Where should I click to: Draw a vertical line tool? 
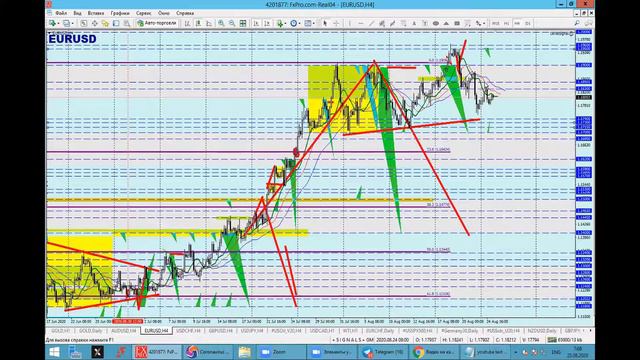[350, 23]
